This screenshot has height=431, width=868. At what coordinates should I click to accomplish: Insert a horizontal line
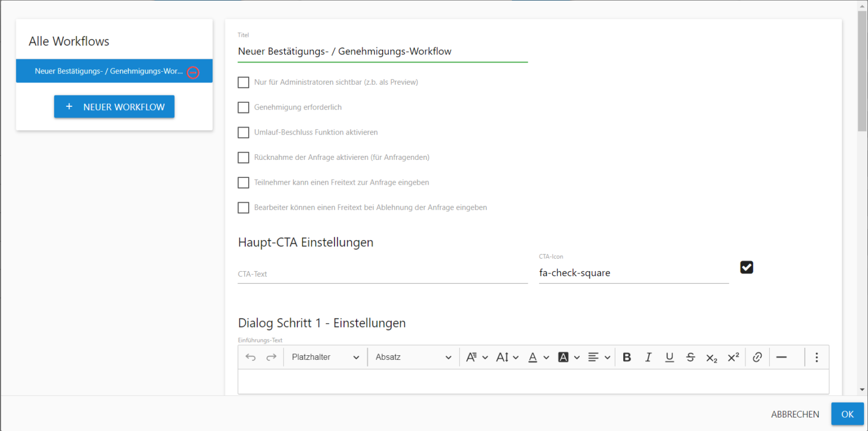click(x=782, y=357)
